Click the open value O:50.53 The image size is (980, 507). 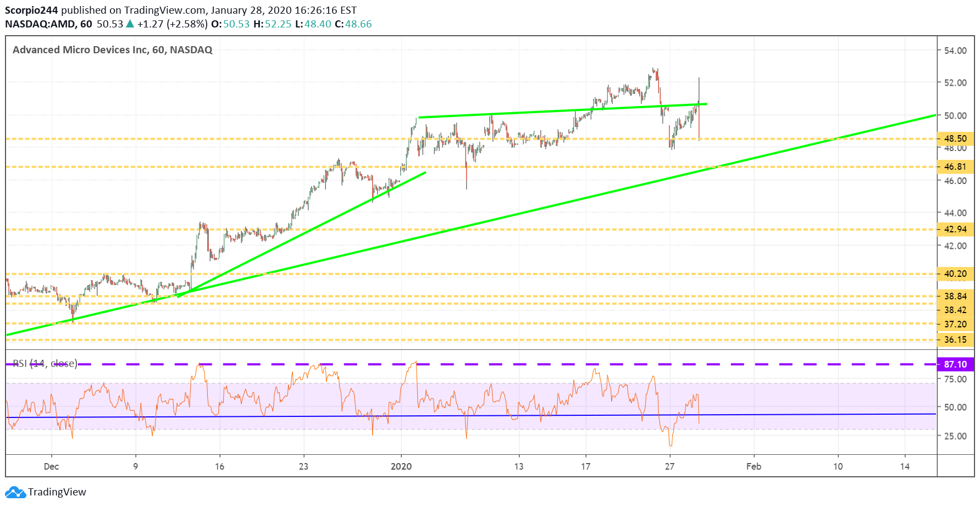[x=230, y=24]
